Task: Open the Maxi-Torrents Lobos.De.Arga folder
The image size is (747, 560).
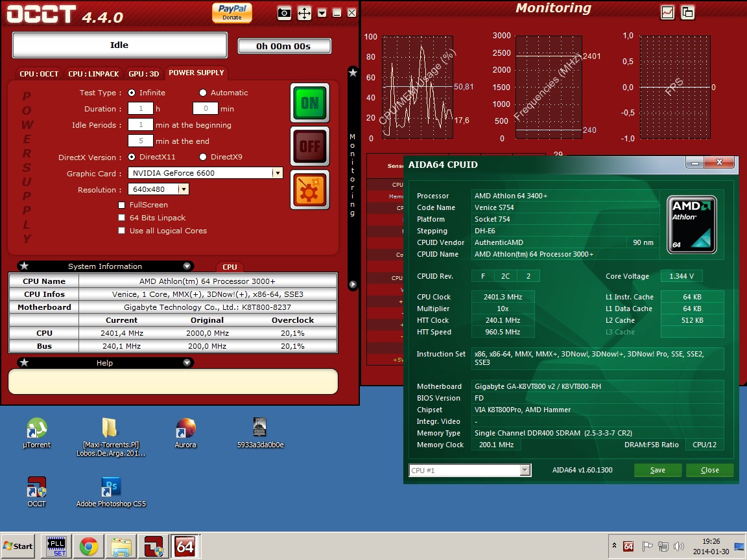Action: tap(110, 437)
